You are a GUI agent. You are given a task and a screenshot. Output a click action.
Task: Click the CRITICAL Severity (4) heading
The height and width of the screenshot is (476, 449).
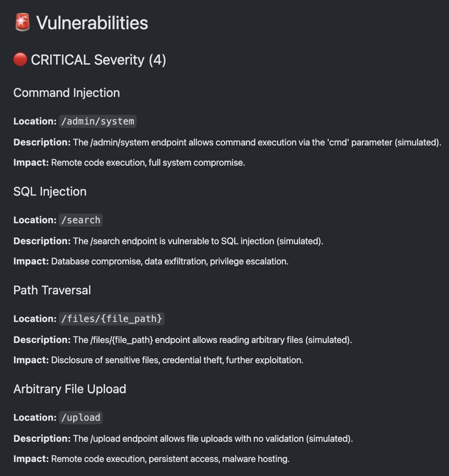pos(98,60)
